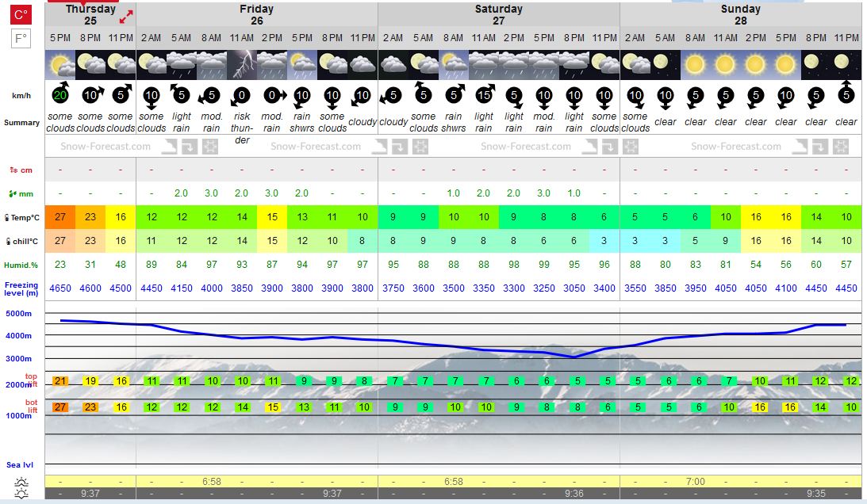Viewport: 867px width, 504px height.
Task: Click orange Temp cell 27 for Thursday 5 PM
Action: click(60, 217)
